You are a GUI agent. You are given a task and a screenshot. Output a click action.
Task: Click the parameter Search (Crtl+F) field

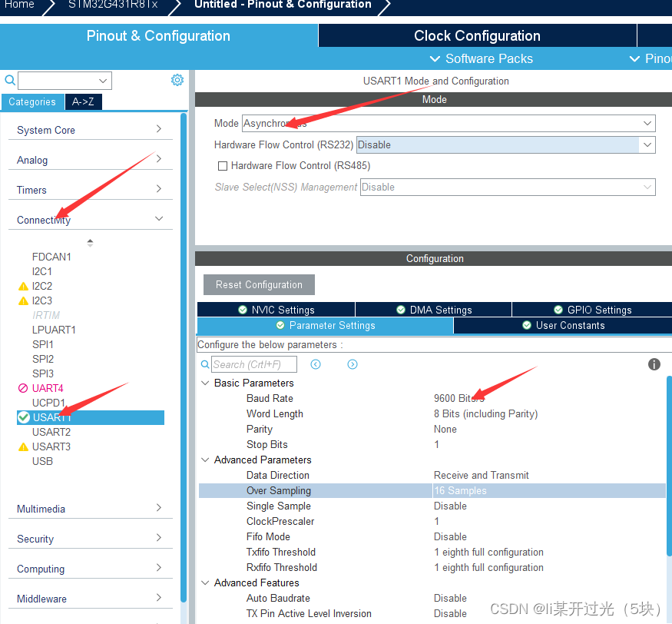[x=253, y=364]
